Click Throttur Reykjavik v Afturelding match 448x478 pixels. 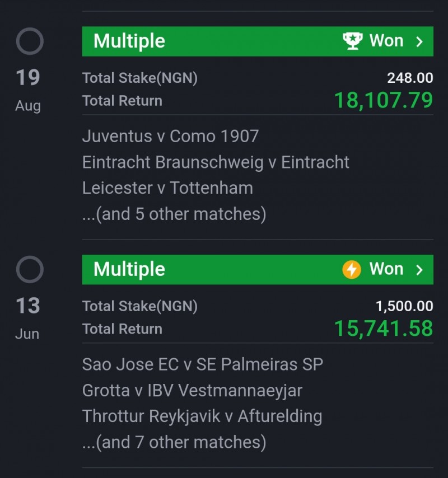[x=202, y=416]
